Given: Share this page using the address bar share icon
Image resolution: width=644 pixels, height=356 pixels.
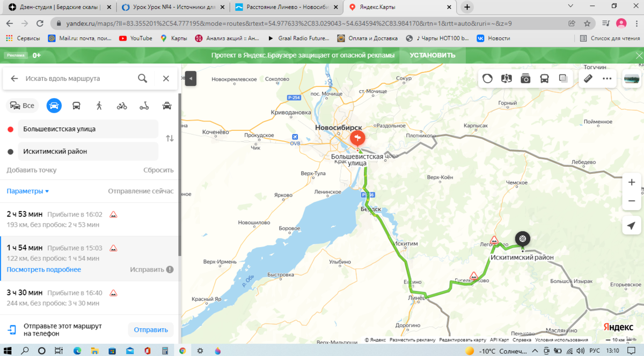Looking at the screenshot, I should pyautogui.click(x=572, y=24).
